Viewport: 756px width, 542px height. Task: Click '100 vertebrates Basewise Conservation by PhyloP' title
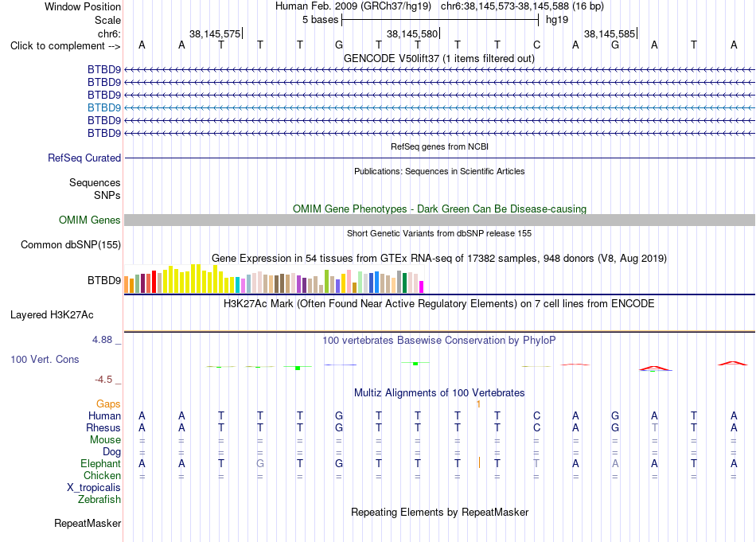tap(439, 341)
